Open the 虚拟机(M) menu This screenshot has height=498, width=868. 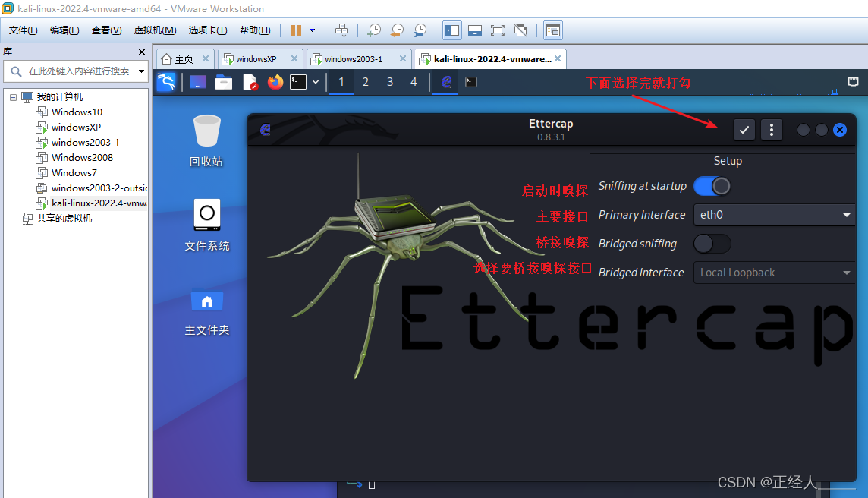click(x=155, y=30)
